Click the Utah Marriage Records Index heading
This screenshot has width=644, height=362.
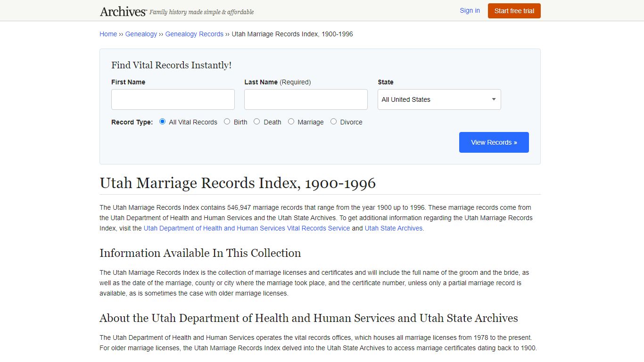238,183
